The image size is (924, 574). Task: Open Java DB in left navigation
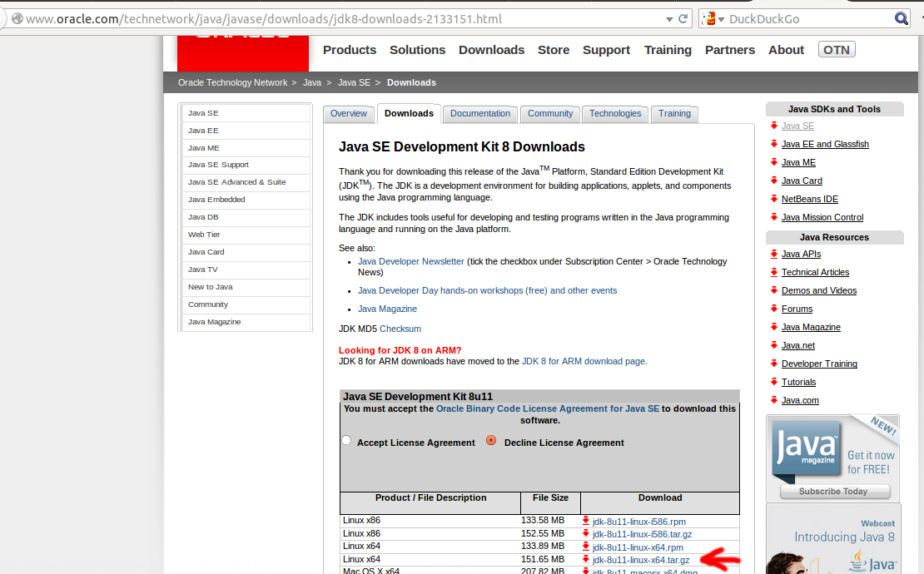tap(246, 217)
